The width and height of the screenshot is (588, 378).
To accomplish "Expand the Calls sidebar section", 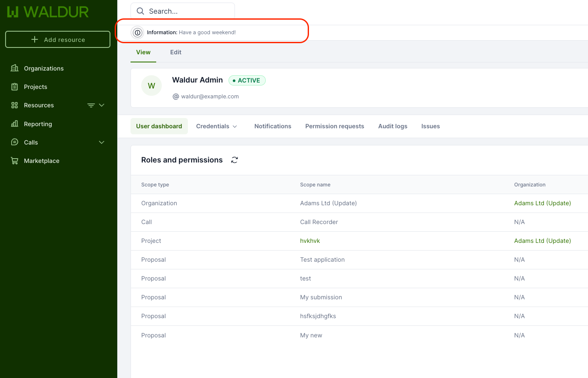I will pos(102,142).
